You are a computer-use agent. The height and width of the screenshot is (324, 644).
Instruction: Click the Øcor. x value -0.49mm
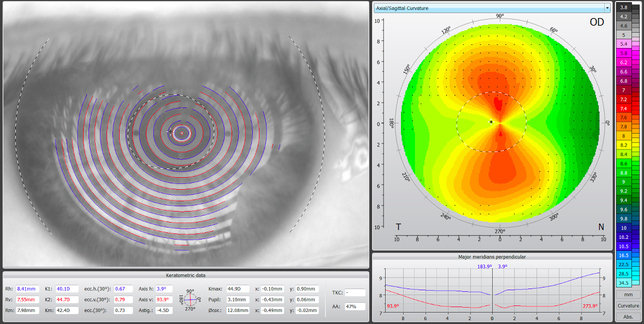point(272,310)
